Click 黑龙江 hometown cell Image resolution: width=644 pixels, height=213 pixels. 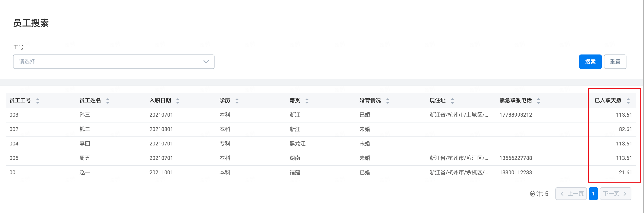(297, 144)
